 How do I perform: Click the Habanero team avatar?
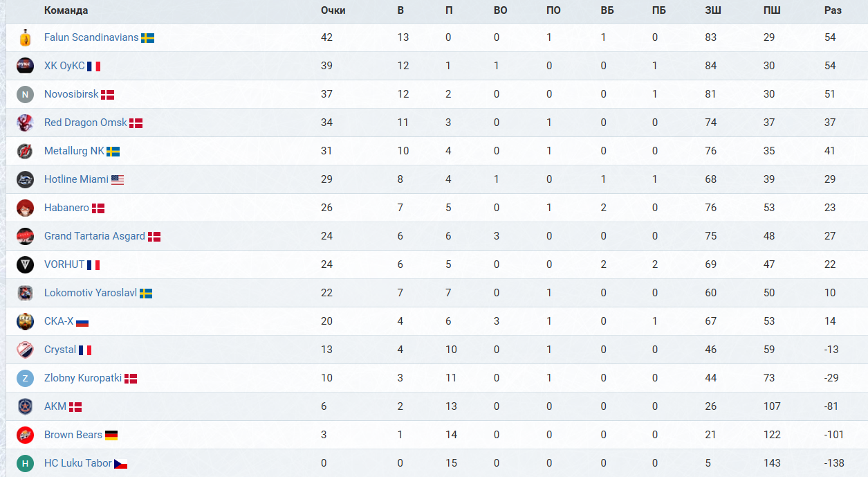(26, 208)
